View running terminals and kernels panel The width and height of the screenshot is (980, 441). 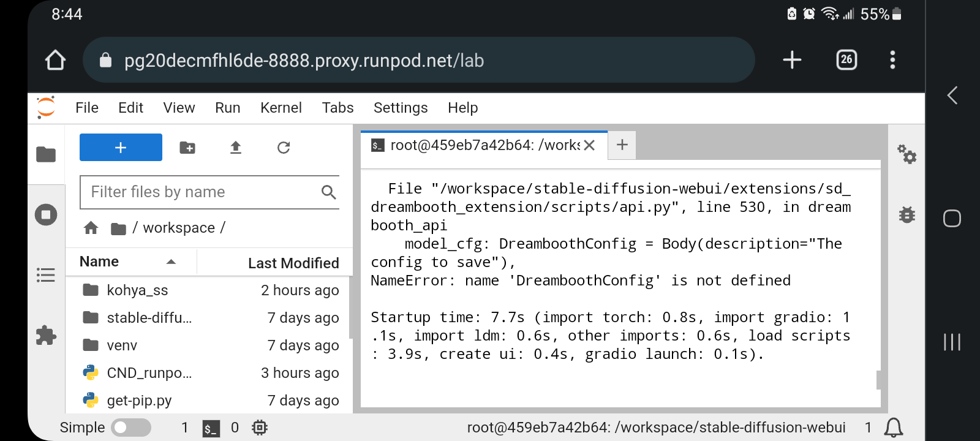pyautogui.click(x=47, y=214)
